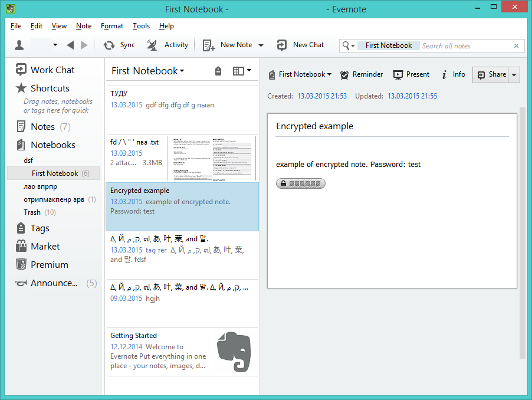Open the note list view options dropdown
The height and width of the screenshot is (400, 532).
pos(242,71)
